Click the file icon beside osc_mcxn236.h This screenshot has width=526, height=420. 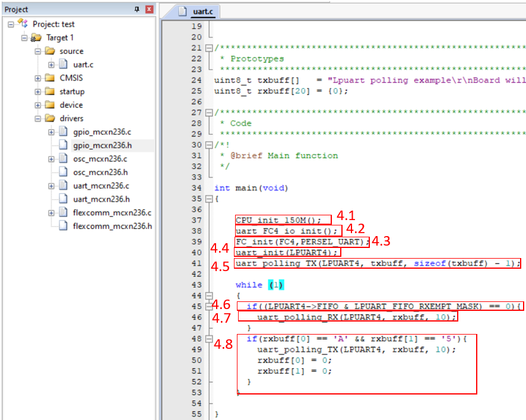64,172
